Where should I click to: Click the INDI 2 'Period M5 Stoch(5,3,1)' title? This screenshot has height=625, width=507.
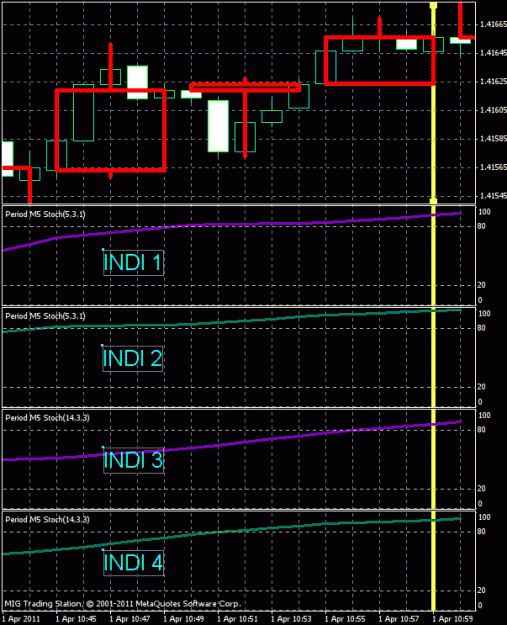pyautogui.click(x=45, y=316)
